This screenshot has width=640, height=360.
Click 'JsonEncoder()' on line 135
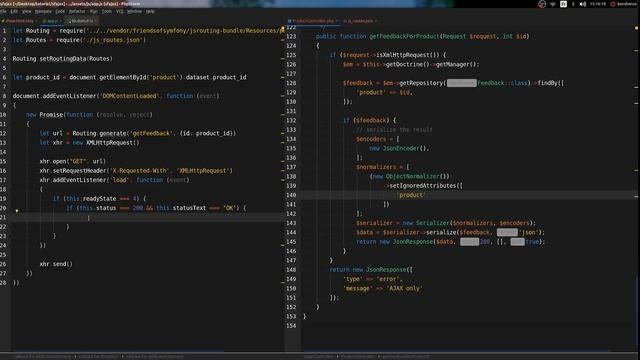coord(405,149)
